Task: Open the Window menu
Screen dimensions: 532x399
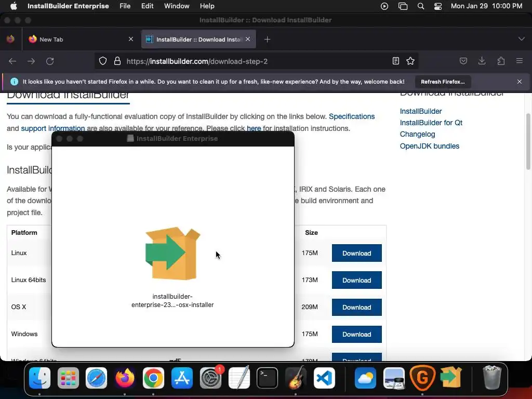Action: click(x=177, y=6)
